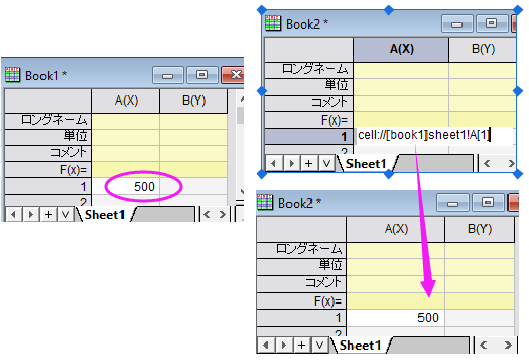Click 単位 label in Book2 result window
529x361 pixels.
(301, 266)
